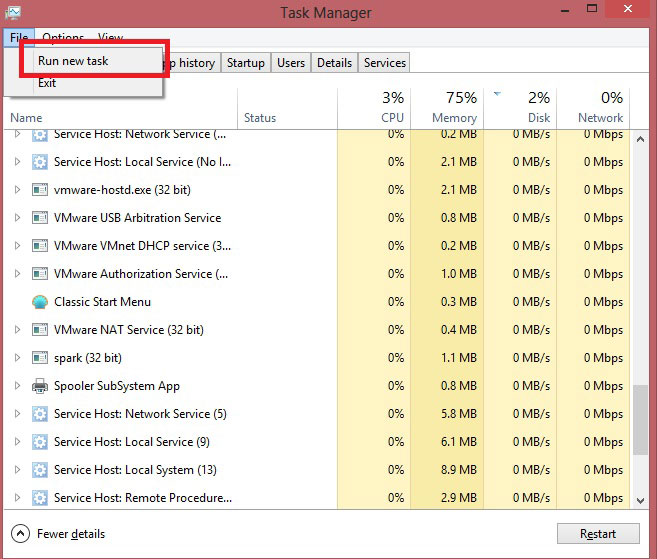The height and width of the screenshot is (559, 657).
Task: Choose Exit from the File menu
Action: pos(84,83)
